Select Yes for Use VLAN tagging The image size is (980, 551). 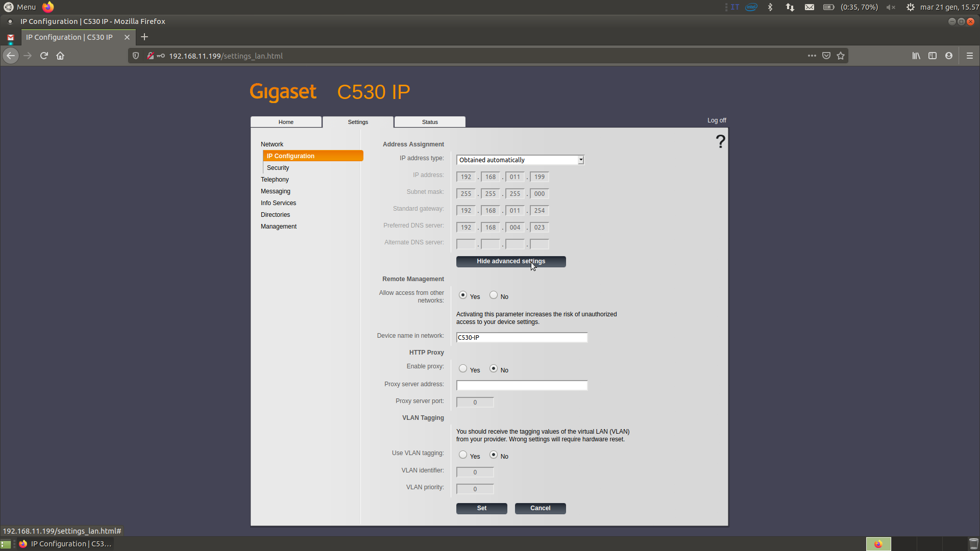click(x=463, y=455)
